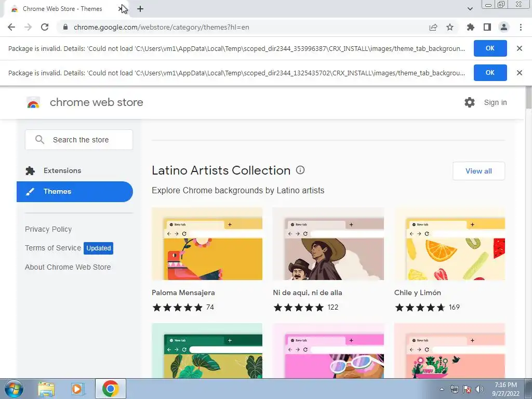This screenshot has width=532, height=399.
Task: Open the Chrome profile avatar
Action: 504,27
